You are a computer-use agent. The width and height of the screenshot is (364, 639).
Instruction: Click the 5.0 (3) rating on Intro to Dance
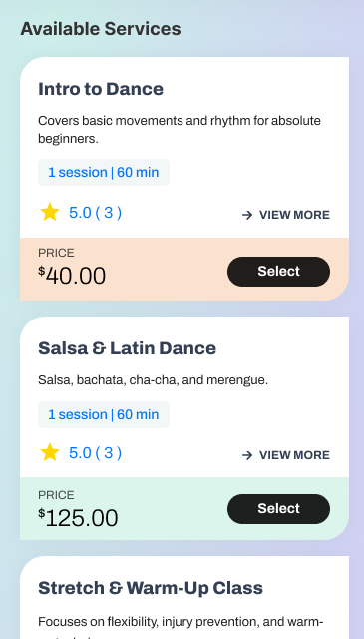[x=95, y=213]
